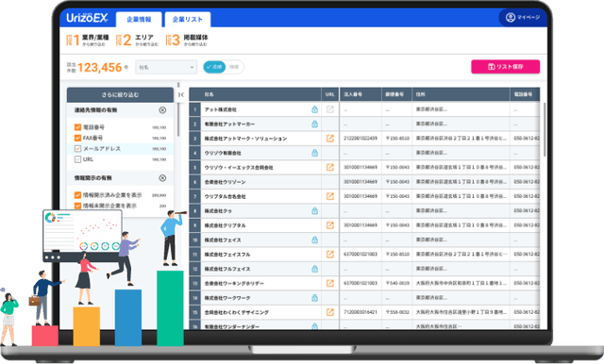Open URL link icon for 合同会社わくわくデザイニング
Screen dimensions: 604x364
(330, 312)
